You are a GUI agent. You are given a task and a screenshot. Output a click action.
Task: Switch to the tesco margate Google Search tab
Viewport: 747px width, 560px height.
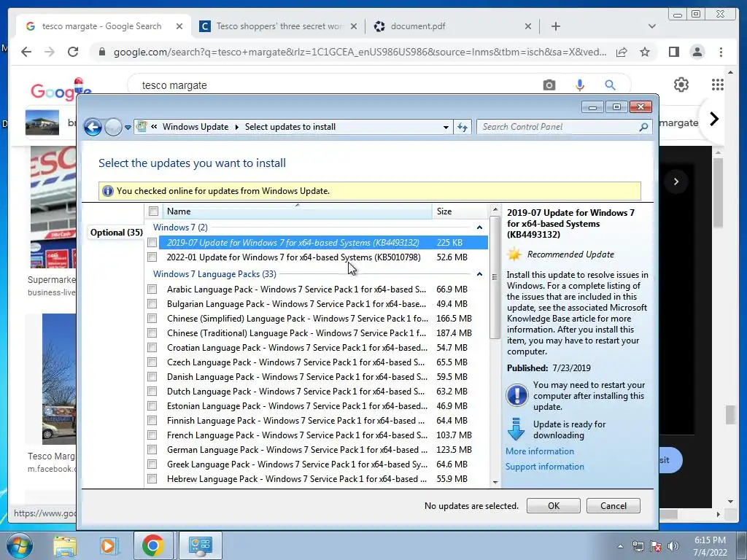click(x=101, y=26)
